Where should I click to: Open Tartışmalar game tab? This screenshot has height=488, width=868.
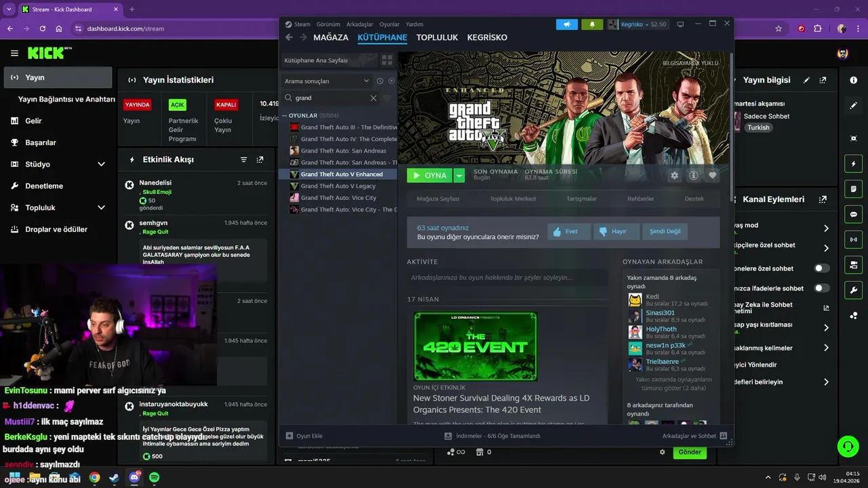581,199
